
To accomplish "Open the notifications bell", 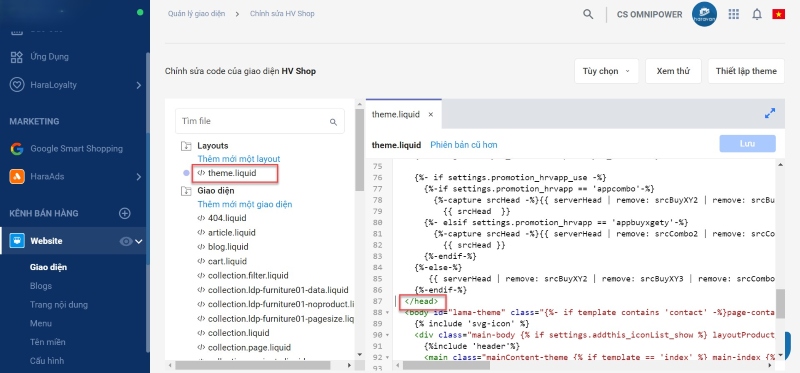I will [757, 14].
